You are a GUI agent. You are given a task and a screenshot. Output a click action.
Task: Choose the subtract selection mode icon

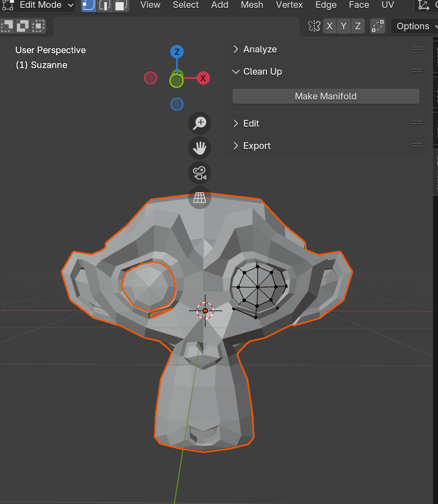pos(7,26)
